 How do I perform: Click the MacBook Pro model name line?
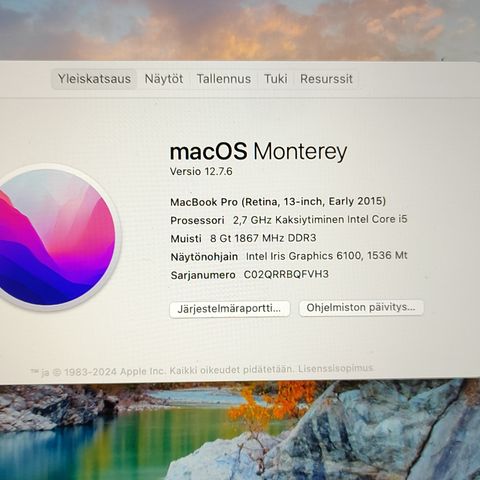click(278, 202)
